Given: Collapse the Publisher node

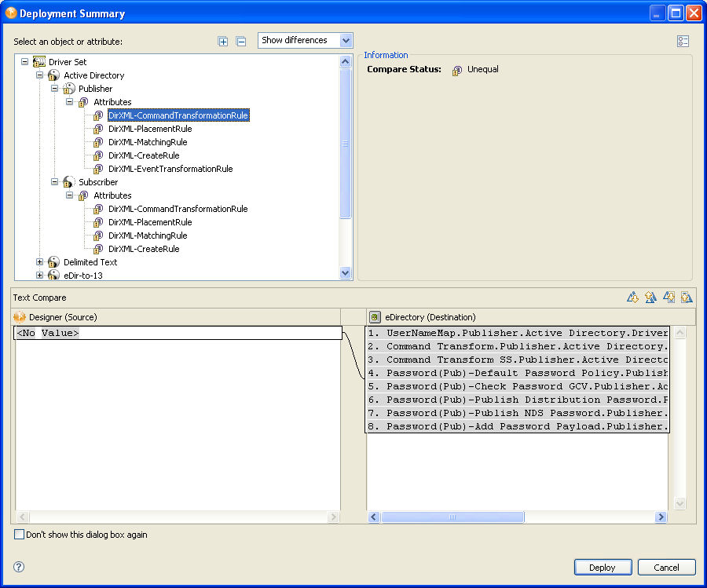Looking at the screenshot, I should pyautogui.click(x=54, y=88).
